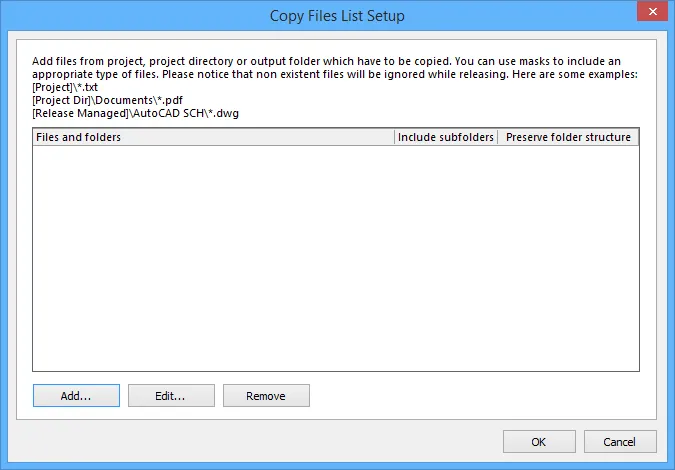Click empty space under Include subfolders column
This screenshot has width=675, height=470.
tap(445, 260)
